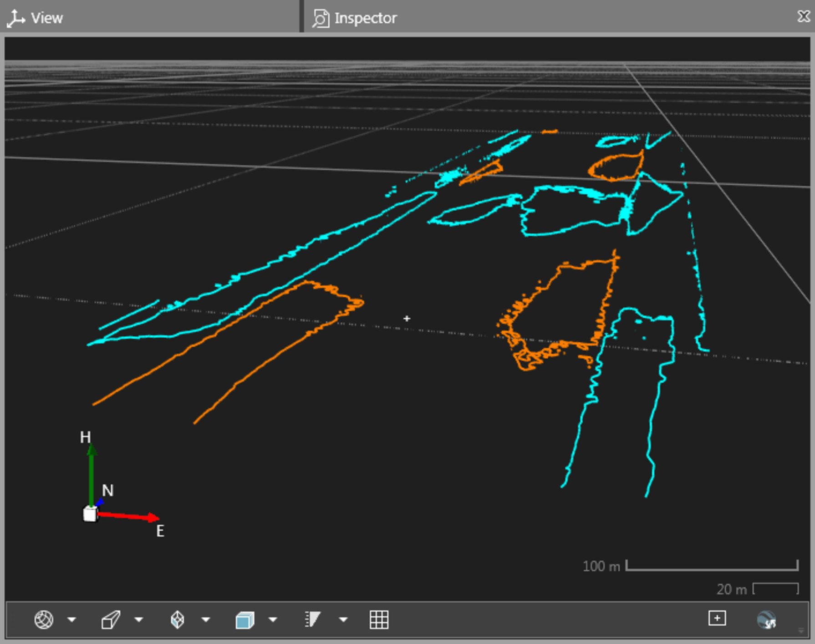Click the 100 m scale bar
The height and width of the screenshot is (644, 815).
(x=712, y=565)
